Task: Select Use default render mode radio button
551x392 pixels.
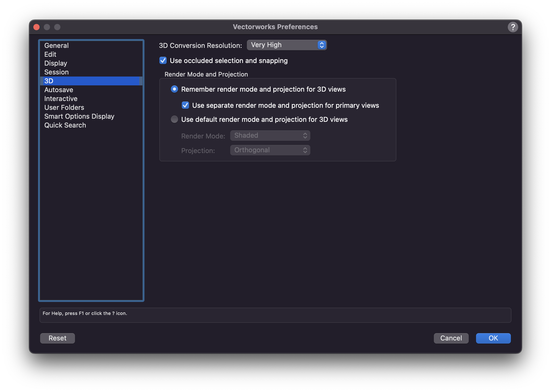Action: coord(174,119)
